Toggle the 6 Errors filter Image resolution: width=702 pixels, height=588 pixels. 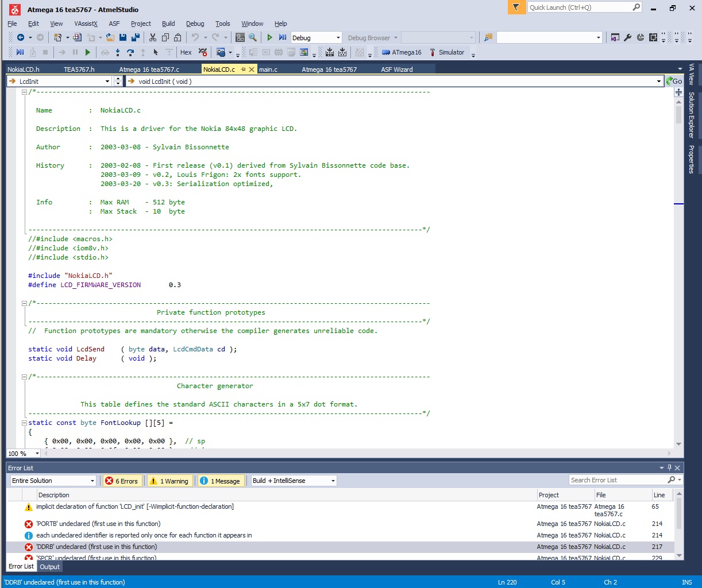[122, 481]
